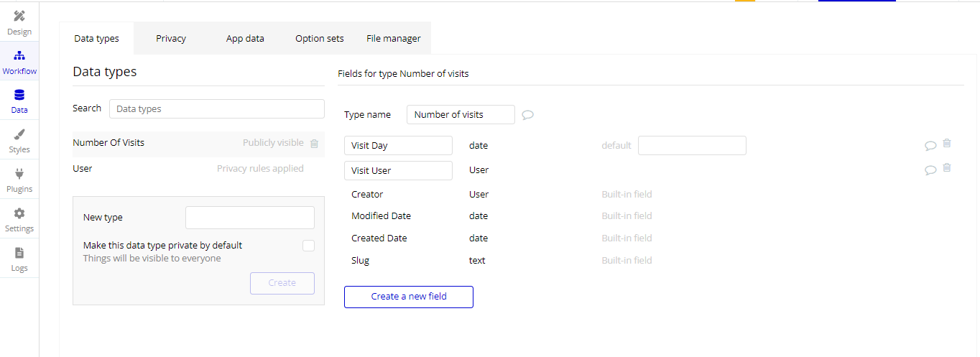Screen dimensions: 980x357
Task: Click the Visit Day default value field
Action: [x=692, y=146]
